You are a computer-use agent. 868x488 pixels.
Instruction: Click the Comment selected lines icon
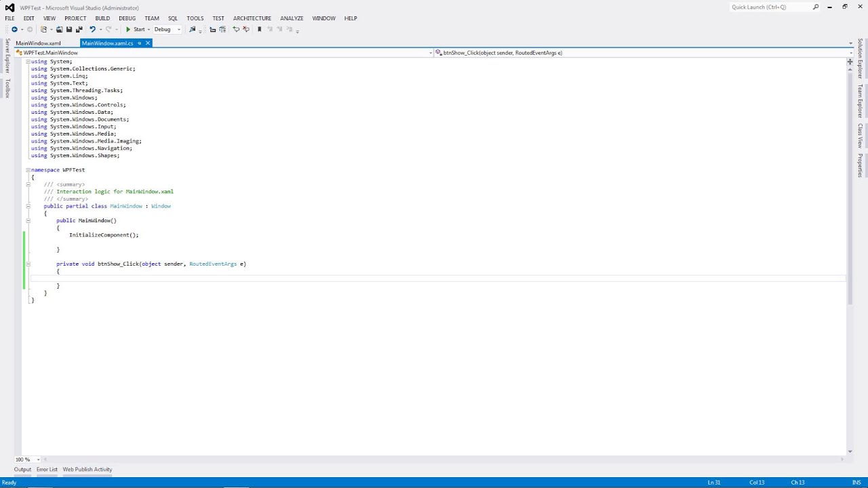click(x=236, y=29)
